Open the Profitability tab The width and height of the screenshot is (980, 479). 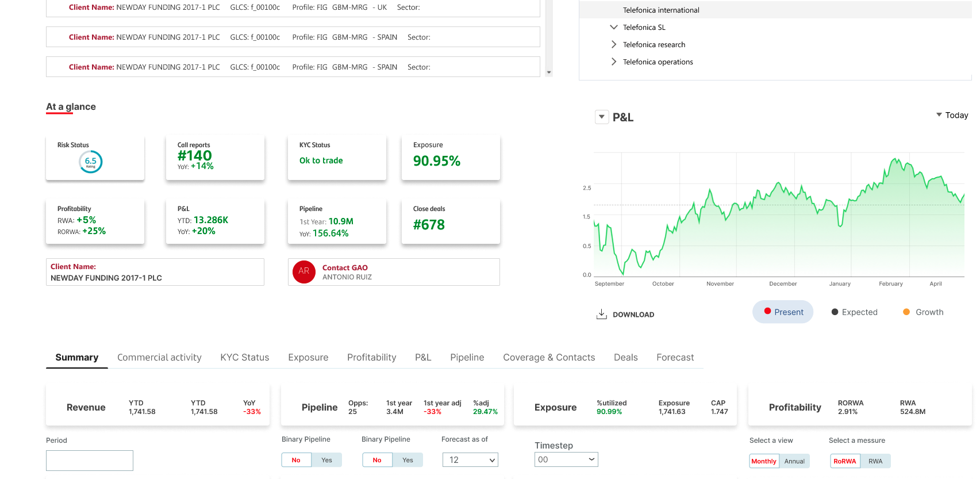click(x=371, y=357)
